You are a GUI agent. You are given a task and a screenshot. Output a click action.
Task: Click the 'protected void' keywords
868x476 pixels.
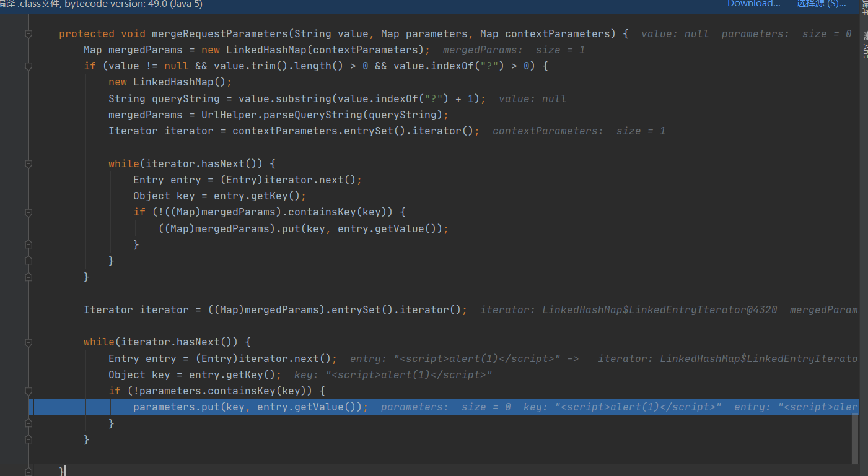click(102, 34)
